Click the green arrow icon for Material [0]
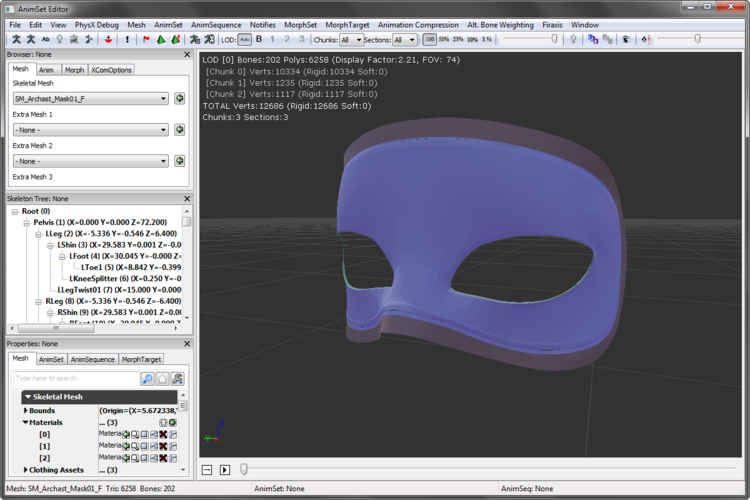 tap(126, 434)
